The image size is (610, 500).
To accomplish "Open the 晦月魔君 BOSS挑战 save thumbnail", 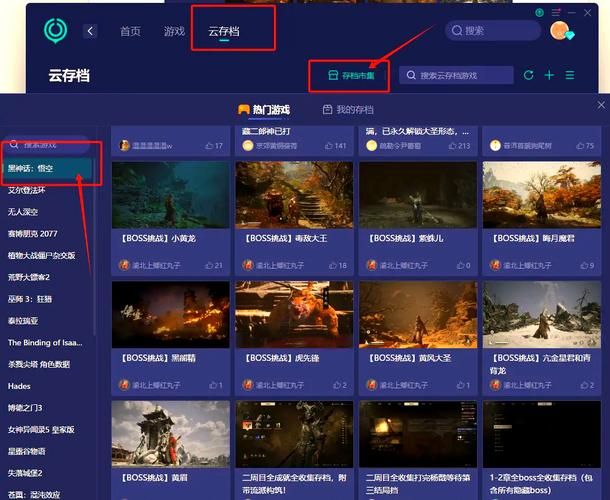I will tap(542, 195).
